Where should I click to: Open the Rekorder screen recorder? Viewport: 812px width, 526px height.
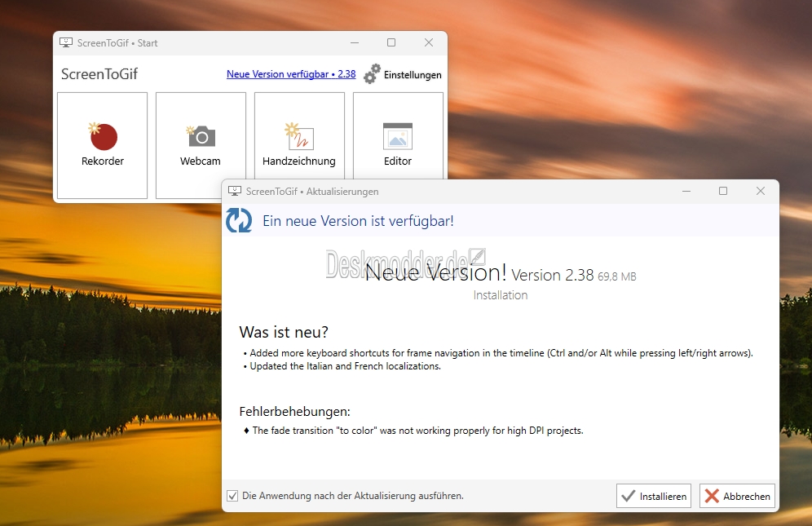[102, 146]
